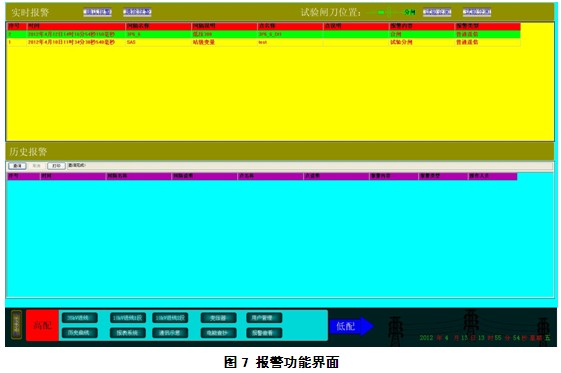Switch to the red 高配 section
This screenshot has height=373, width=561.
point(42,325)
